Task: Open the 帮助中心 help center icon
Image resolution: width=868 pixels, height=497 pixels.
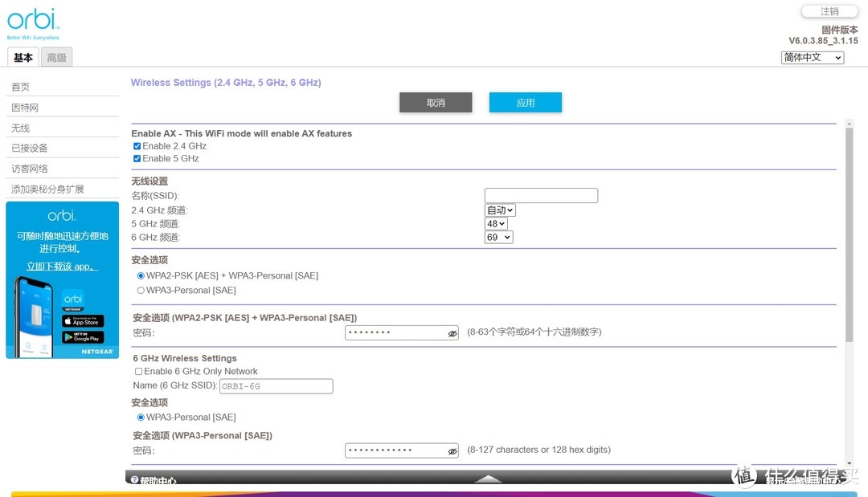Action: coord(134,479)
